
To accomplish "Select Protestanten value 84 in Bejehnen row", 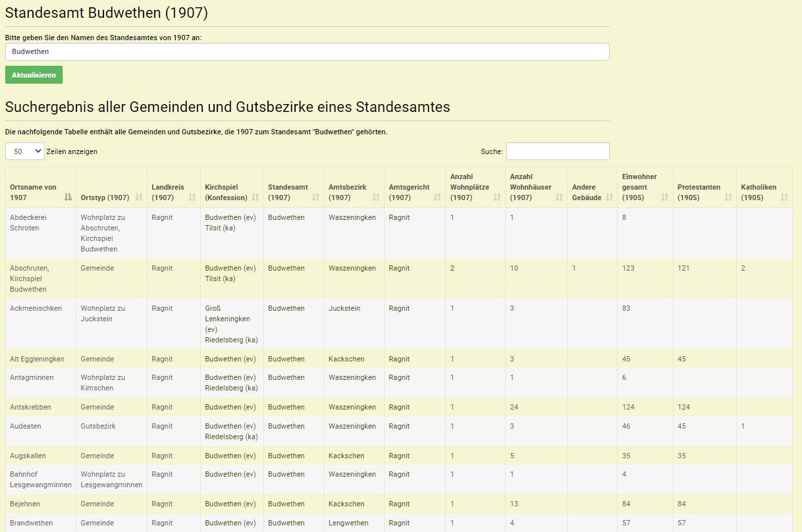I will pyautogui.click(x=682, y=504).
